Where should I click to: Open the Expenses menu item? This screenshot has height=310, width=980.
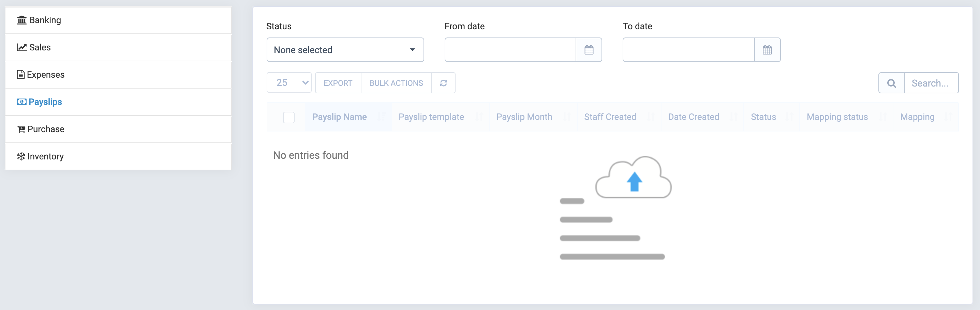click(46, 75)
